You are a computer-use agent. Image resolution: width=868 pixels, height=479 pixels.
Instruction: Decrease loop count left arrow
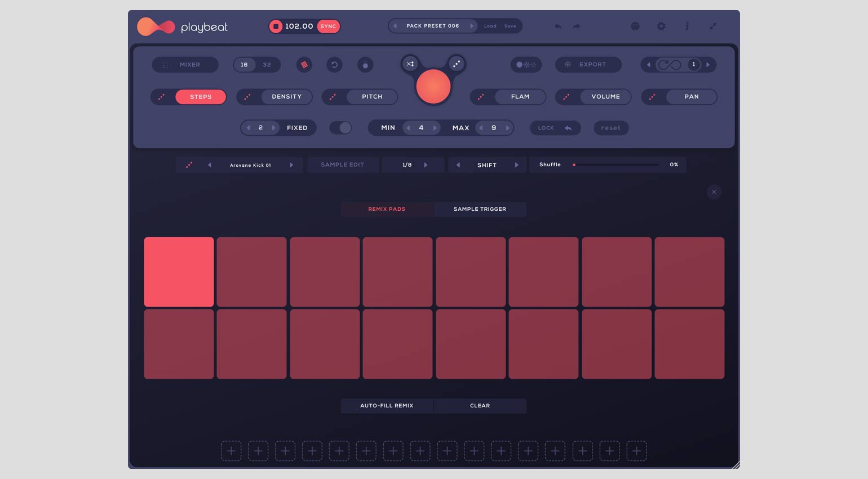tap(648, 65)
